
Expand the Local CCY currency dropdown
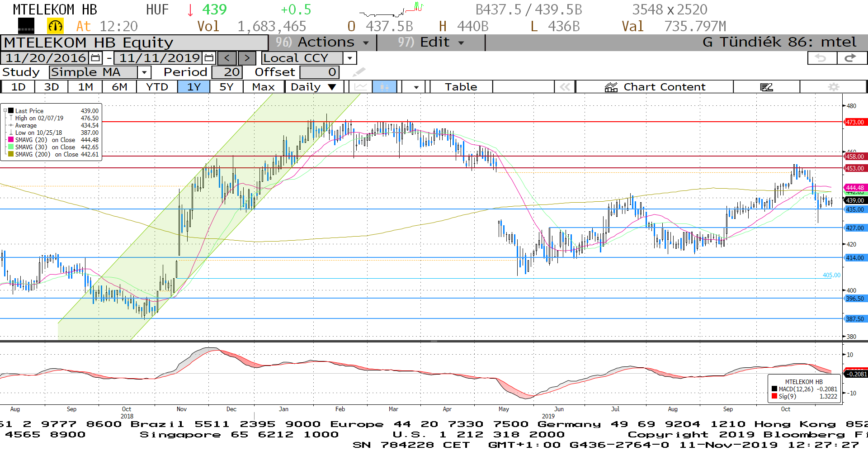tap(349, 58)
